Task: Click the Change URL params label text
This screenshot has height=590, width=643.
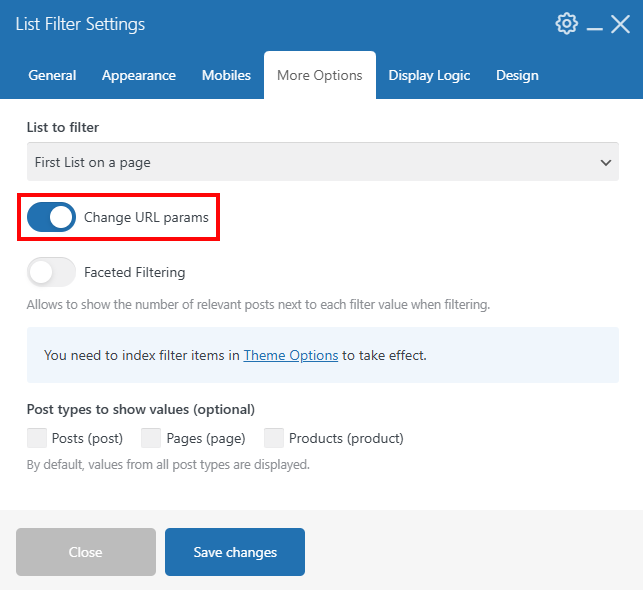Action: pos(146,217)
